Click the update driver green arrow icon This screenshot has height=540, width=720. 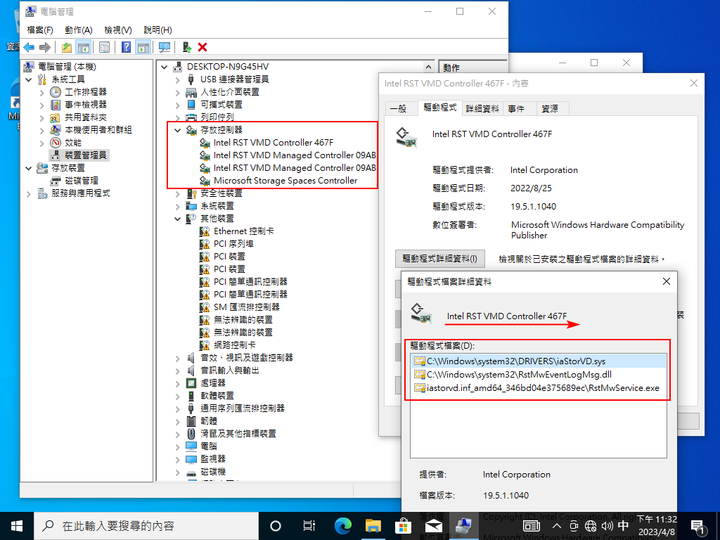tap(186, 47)
